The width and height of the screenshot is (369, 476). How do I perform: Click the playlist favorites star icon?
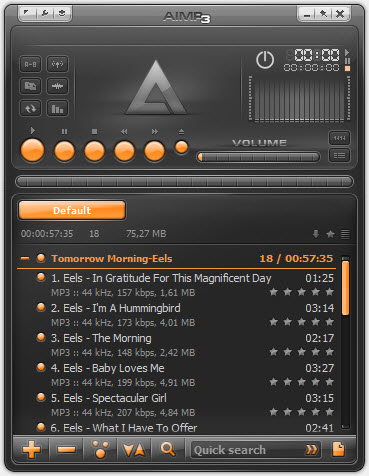[x=330, y=234]
